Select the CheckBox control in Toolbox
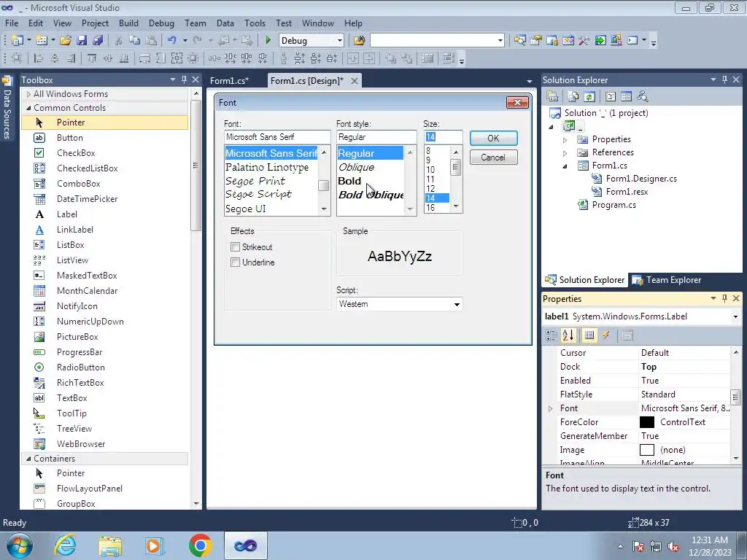 (x=76, y=153)
